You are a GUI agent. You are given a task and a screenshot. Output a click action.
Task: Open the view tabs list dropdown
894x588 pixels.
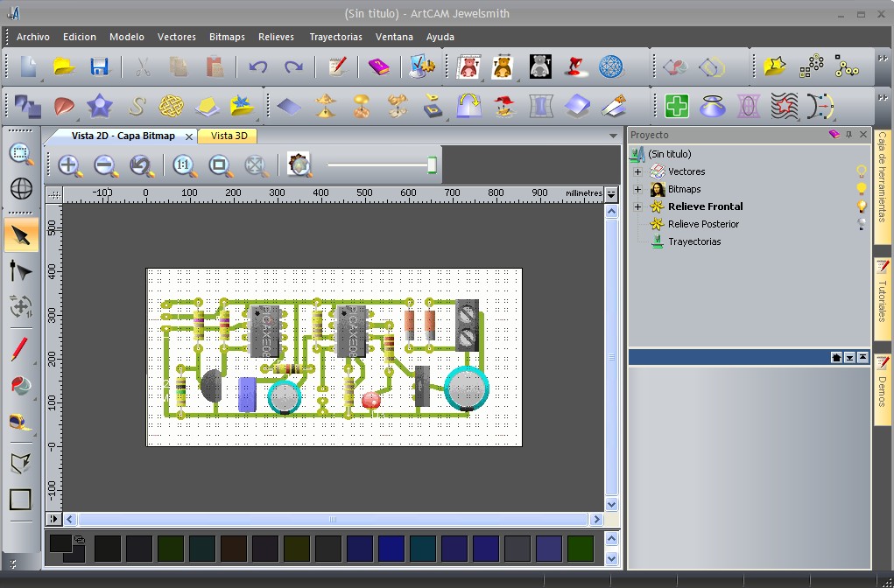pos(614,136)
